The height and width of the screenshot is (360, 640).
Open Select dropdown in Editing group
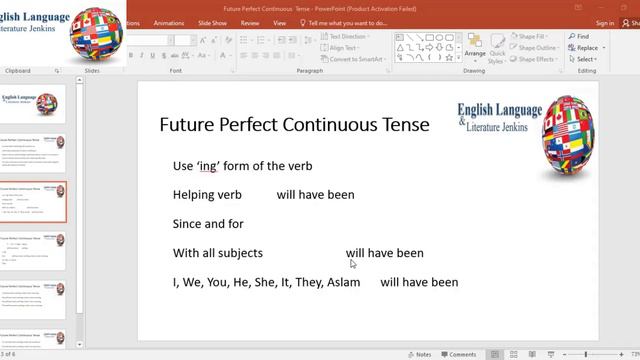pos(583,59)
